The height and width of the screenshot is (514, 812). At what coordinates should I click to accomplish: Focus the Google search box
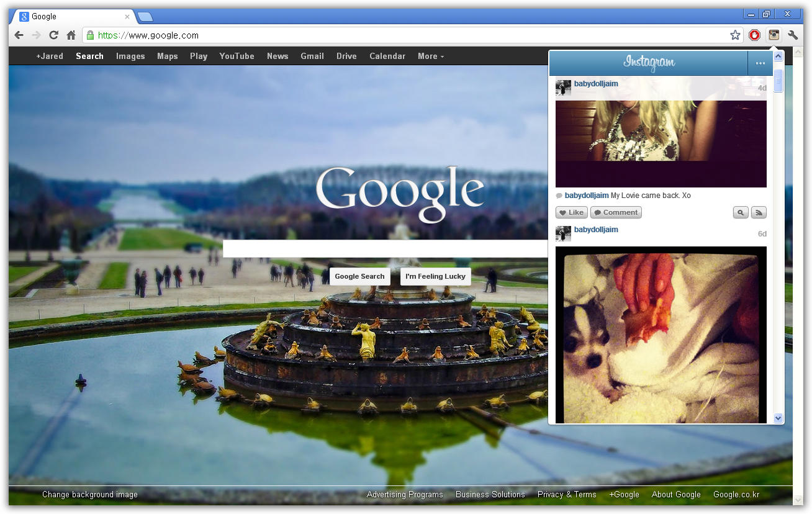385,249
